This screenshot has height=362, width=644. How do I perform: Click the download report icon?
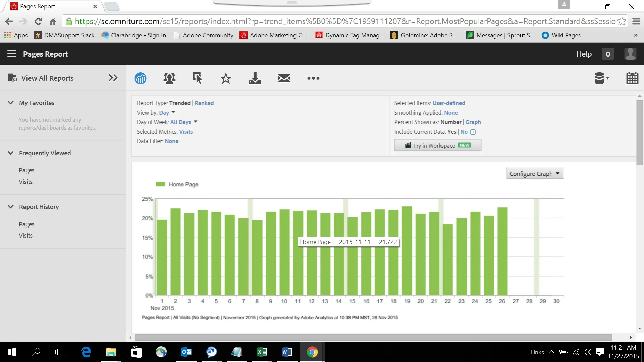(x=255, y=78)
